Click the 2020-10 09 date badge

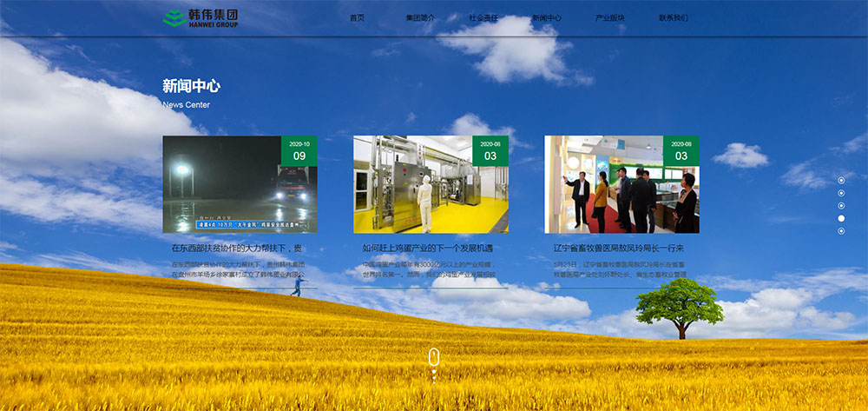click(299, 150)
